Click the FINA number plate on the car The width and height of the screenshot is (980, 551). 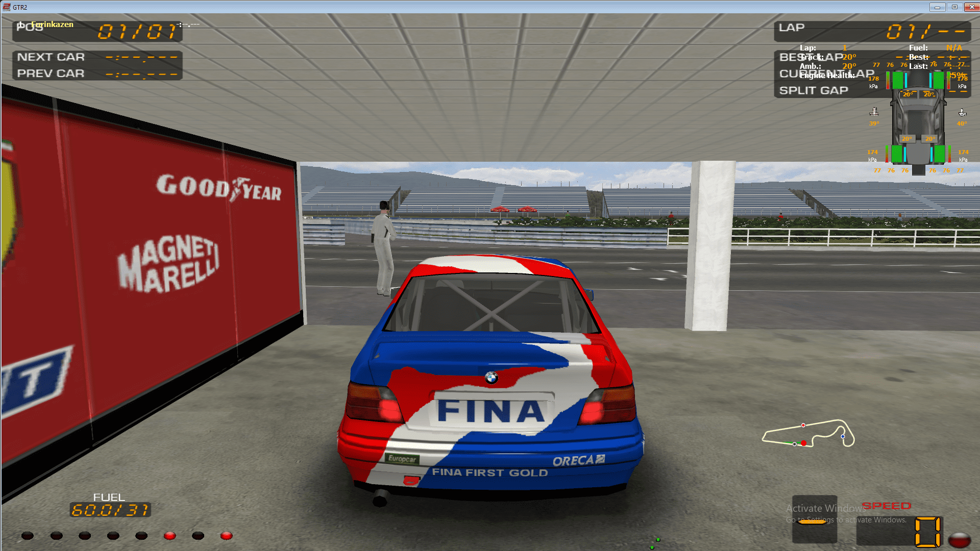coord(491,411)
